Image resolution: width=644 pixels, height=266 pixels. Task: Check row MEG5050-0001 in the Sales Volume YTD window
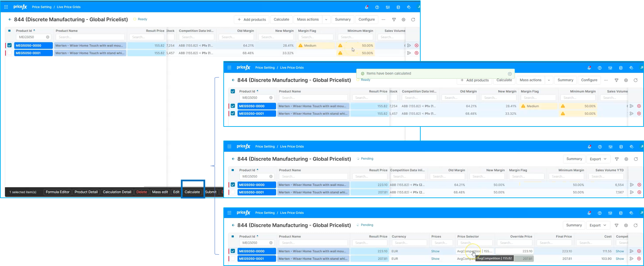233,192
